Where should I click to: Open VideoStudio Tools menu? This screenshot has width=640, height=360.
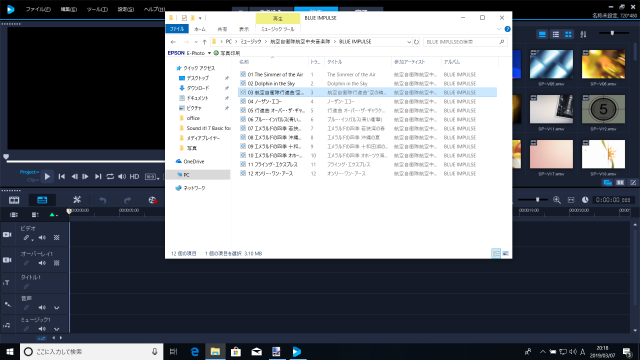click(97, 9)
